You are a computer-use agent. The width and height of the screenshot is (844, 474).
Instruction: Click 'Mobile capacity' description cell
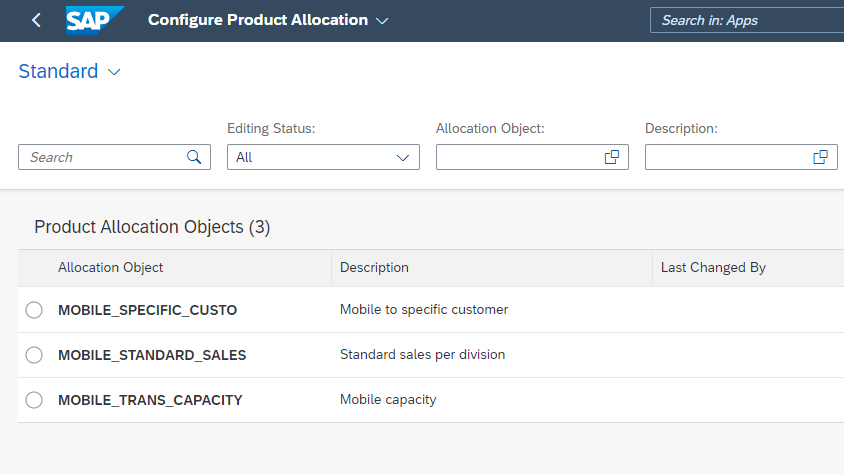click(x=388, y=400)
